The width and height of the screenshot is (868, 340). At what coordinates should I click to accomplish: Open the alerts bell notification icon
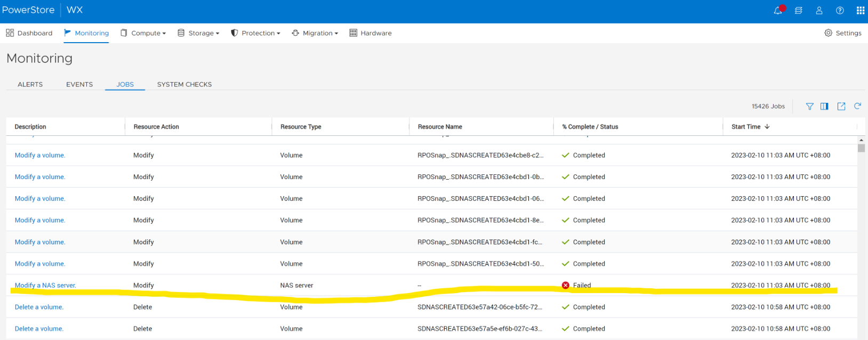point(778,11)
